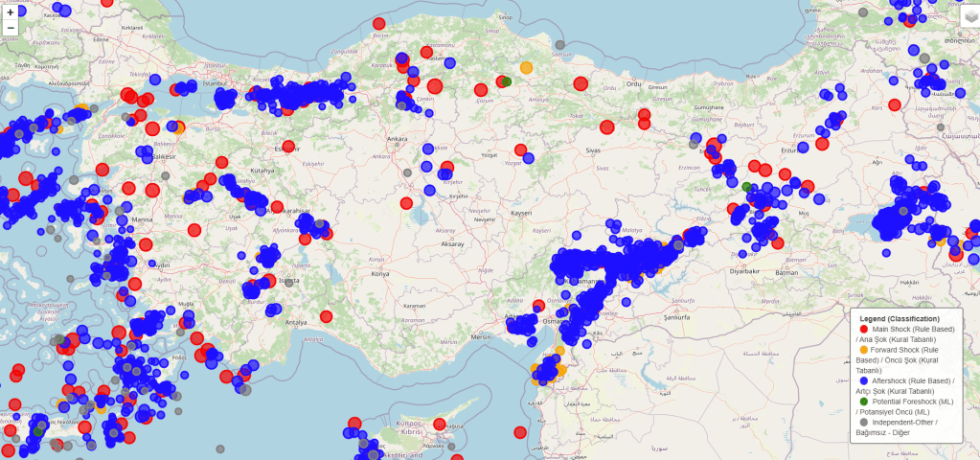
Task: Click the Konya city label on map
Action: (x=380, y=273)
